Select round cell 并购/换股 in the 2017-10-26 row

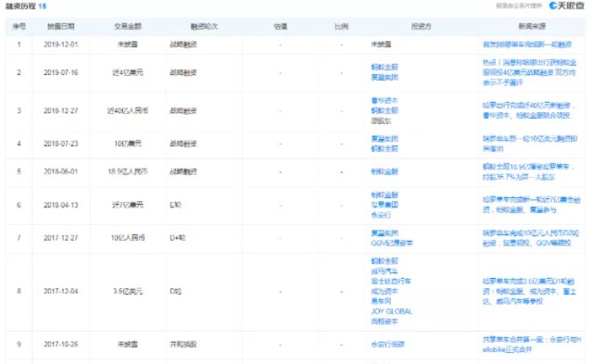point(183,344)
